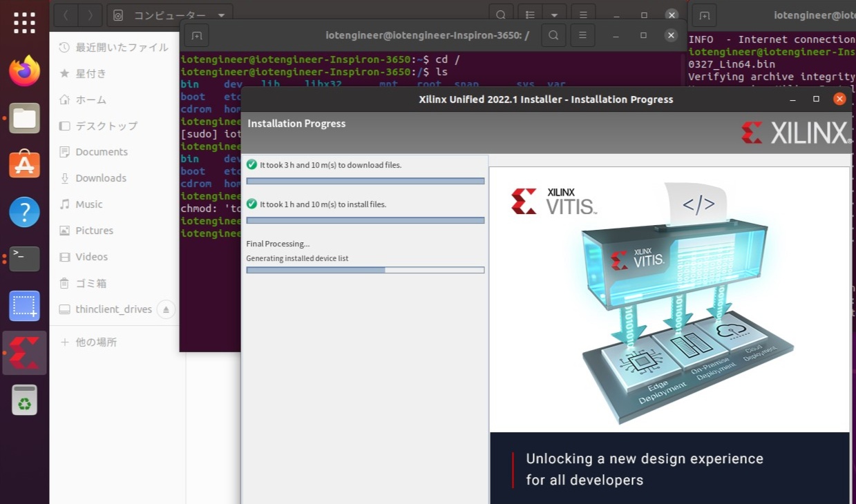The height and width of the screenshot is (504, 856).
Task: Click the Final Processing progress bar
Action: click(x=365, y=269)
